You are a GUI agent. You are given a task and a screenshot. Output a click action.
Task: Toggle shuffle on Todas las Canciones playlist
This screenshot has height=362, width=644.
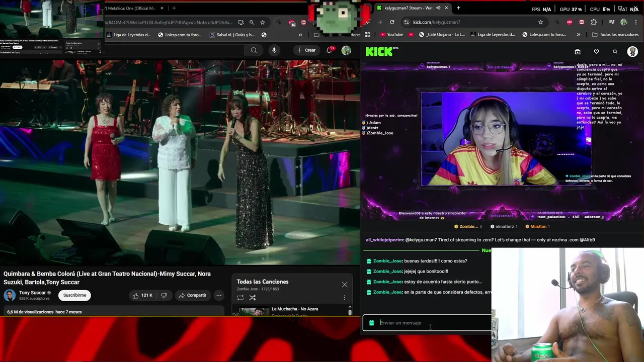click(253, 297)
